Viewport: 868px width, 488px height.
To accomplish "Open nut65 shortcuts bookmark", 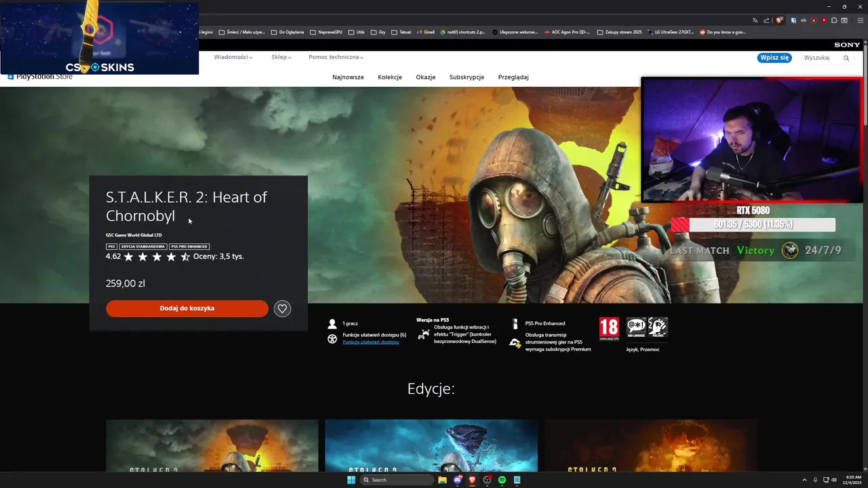I will tap(462, 32).
